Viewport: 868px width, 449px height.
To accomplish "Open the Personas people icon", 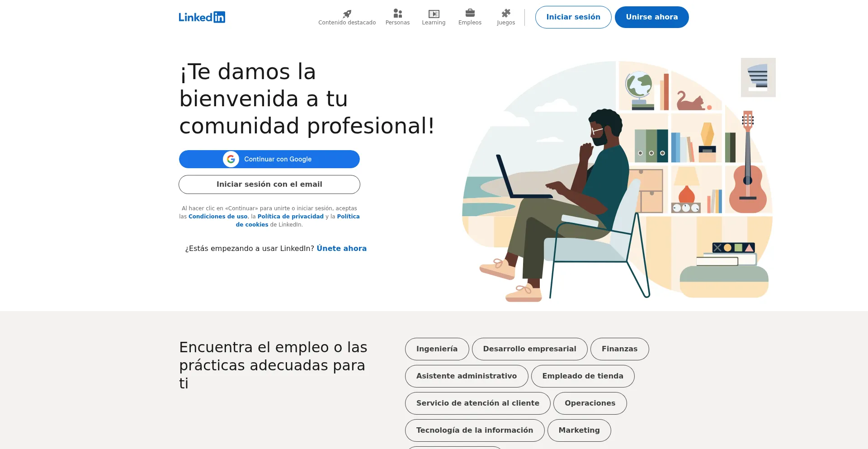I will (x=397, y=14).
